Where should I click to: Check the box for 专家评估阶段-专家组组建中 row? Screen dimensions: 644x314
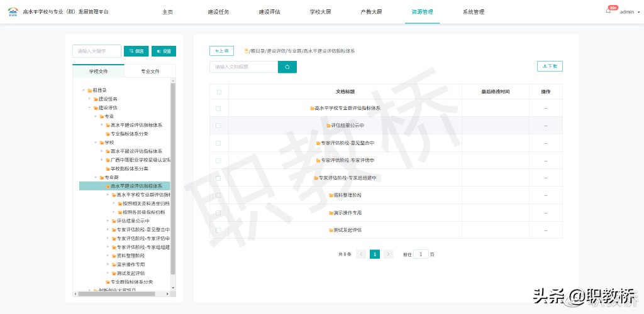click(218, 178)
